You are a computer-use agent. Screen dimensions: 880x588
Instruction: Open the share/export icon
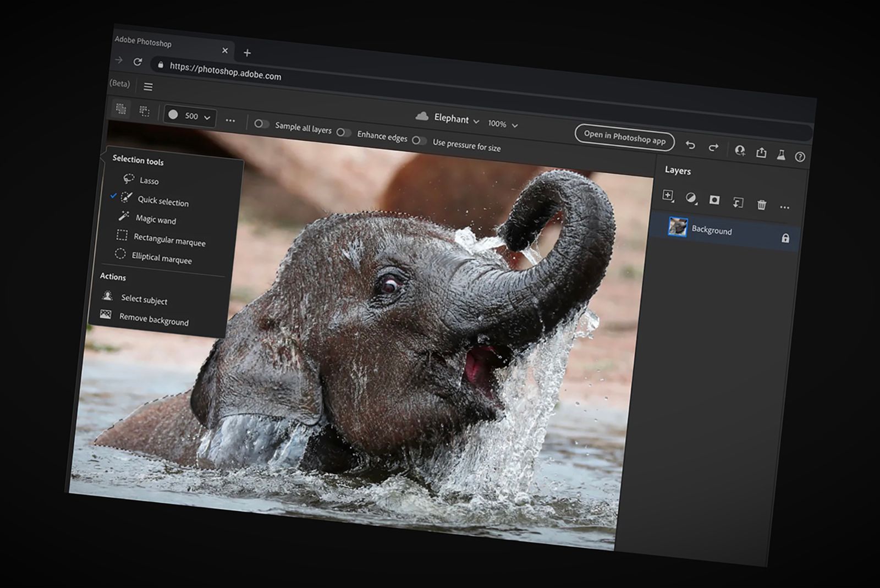click(x=761, y=152)
